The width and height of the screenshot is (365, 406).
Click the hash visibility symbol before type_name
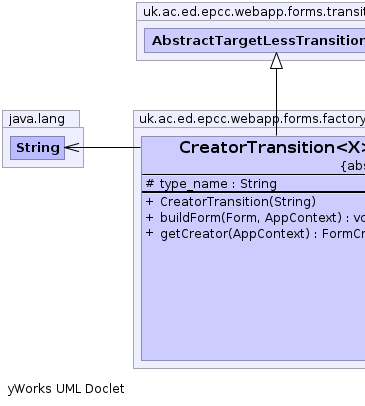(150, 183)
